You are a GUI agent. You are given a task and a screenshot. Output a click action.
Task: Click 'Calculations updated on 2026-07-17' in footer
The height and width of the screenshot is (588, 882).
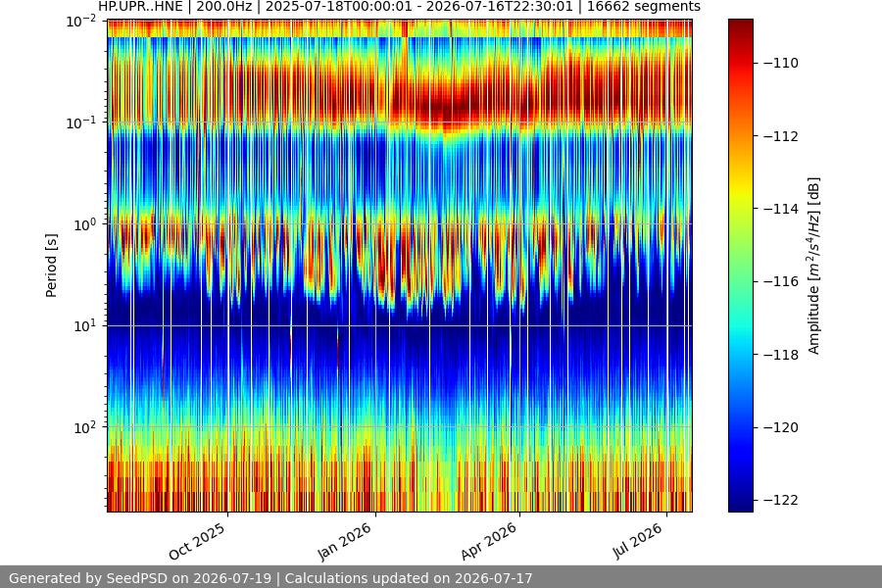(409, 578)
